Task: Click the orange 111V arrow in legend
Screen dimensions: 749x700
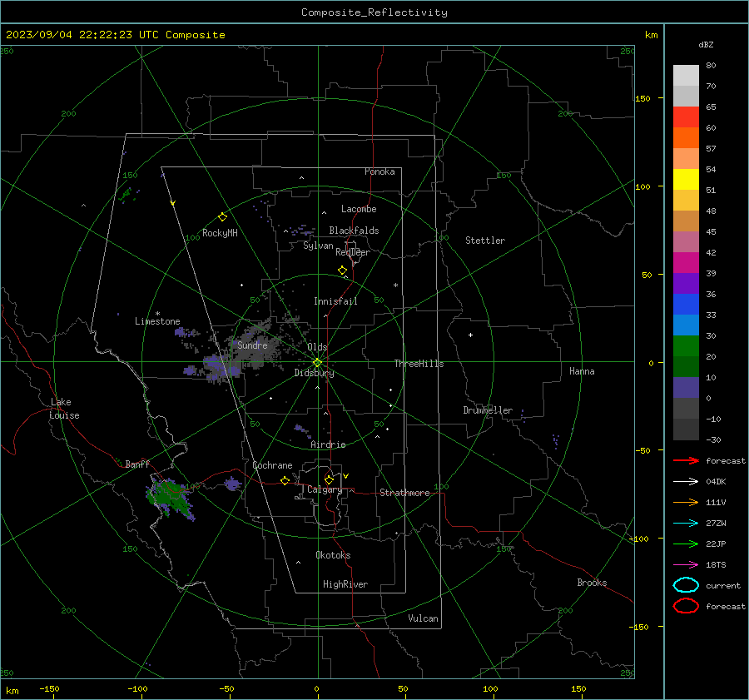Action: (686, 502)
